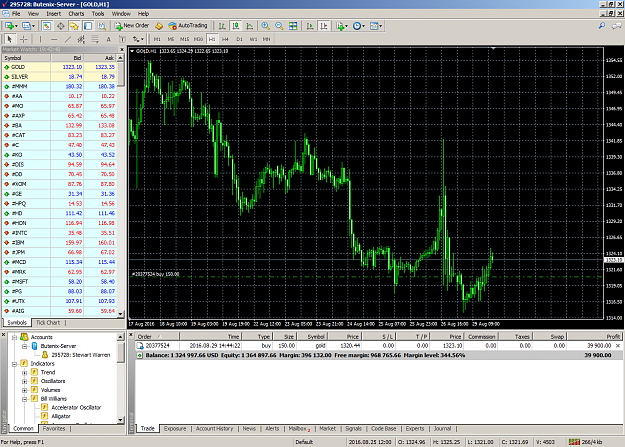Select the #MSFT symbol row
Viewport: 625px width, 447px height.
[x=60, y=282]
